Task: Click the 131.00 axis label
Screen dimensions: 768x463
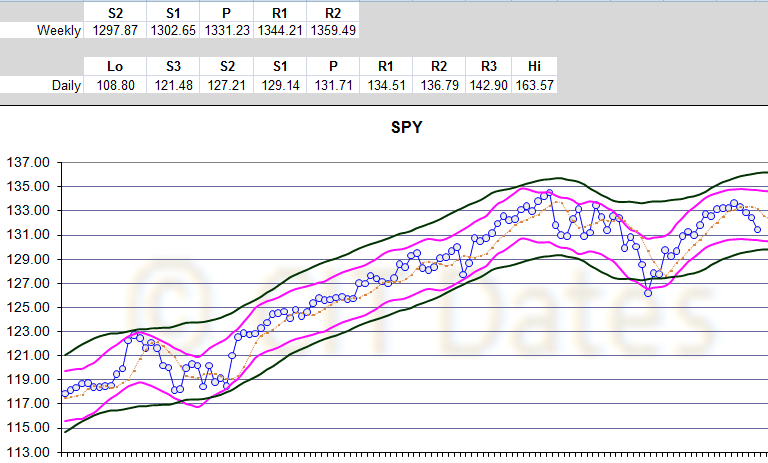Action: [28, 235]
